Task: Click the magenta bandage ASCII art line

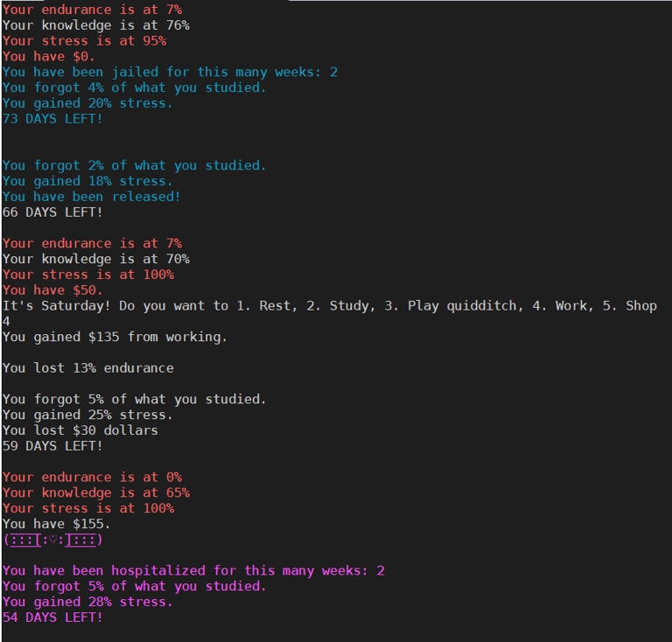Action: tap(52, 540)
